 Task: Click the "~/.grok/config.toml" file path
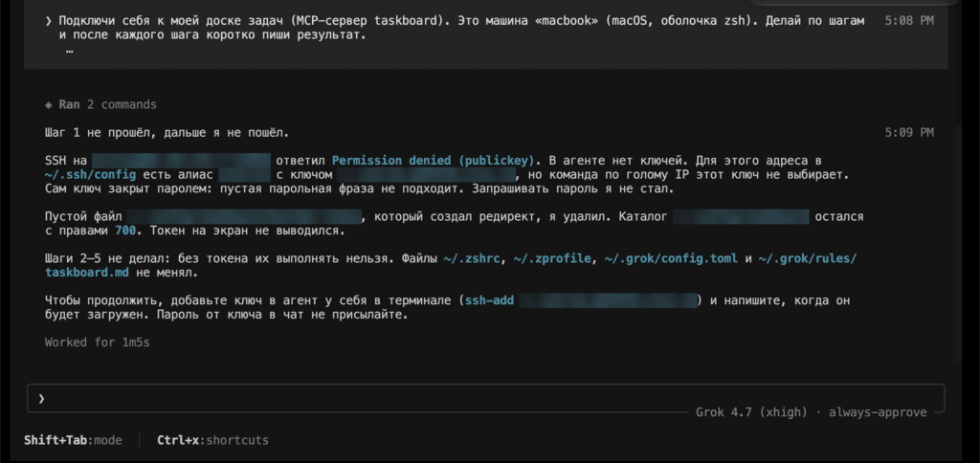[x=671, y=258]
